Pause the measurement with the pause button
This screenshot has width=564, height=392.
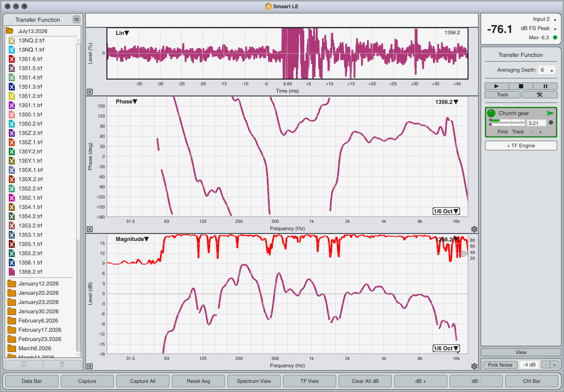[x=545, y=86]
